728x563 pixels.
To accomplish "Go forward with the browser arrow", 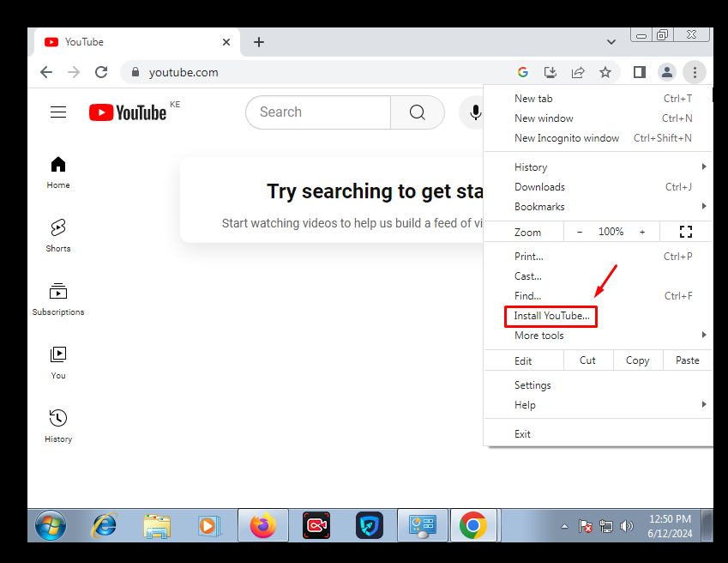I will coord(74,72).
